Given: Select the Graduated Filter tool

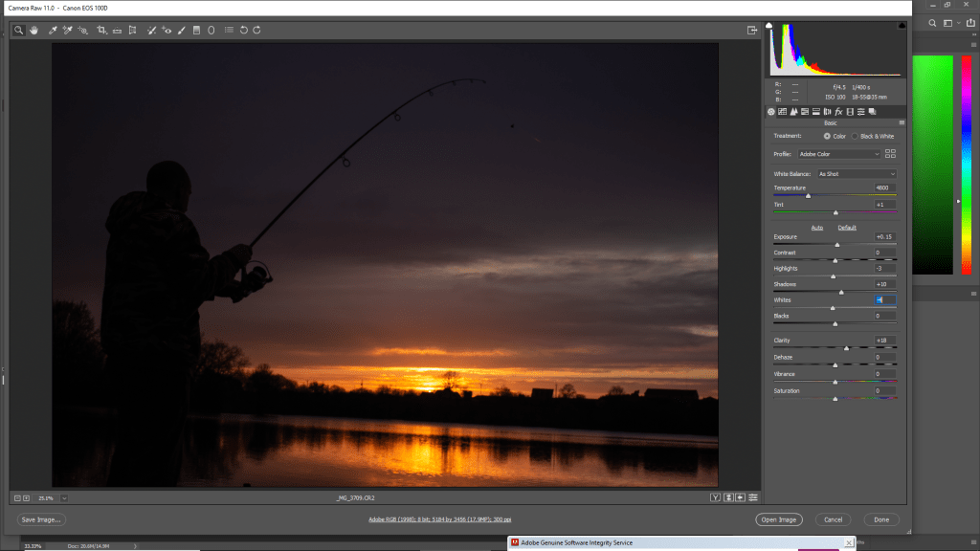Looking at the screenshot, I should (x=196, y=30).
